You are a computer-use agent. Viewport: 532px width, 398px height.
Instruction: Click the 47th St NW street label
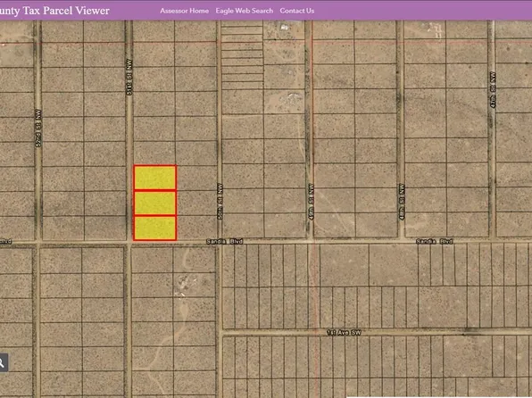click(493, 89)
